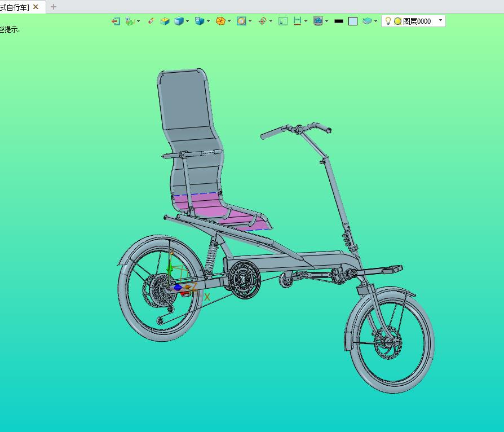Expand the shaded cube display dropdown arrow

pos(187,21)
